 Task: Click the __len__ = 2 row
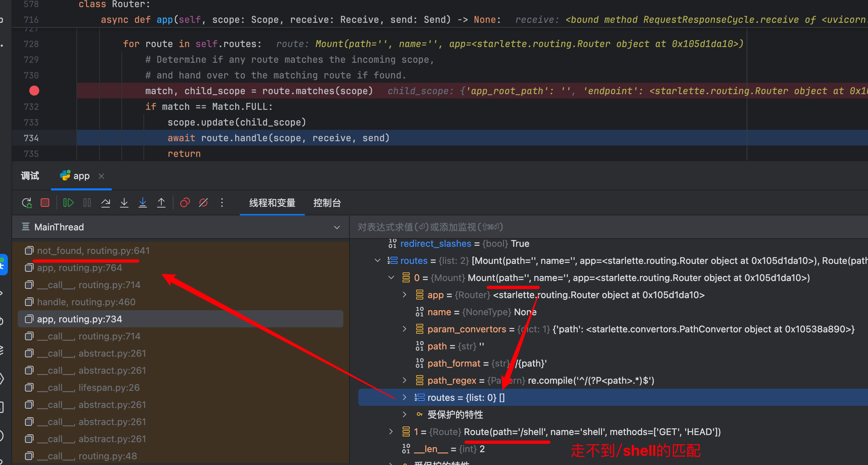coord(613,449)
